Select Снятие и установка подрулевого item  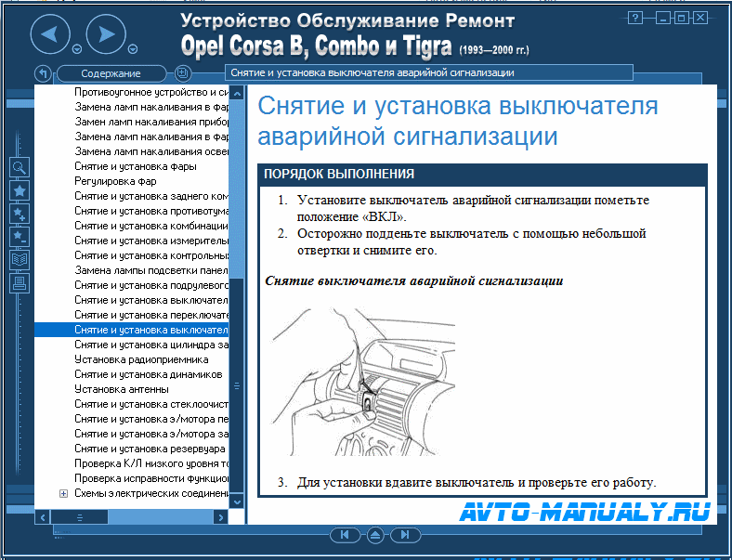151,285
